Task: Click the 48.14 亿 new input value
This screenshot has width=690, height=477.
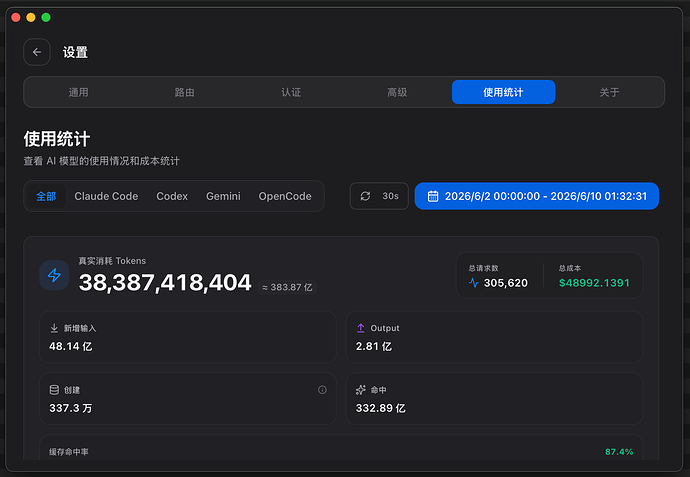Action: pyautogui.click(x=71, y=347)
